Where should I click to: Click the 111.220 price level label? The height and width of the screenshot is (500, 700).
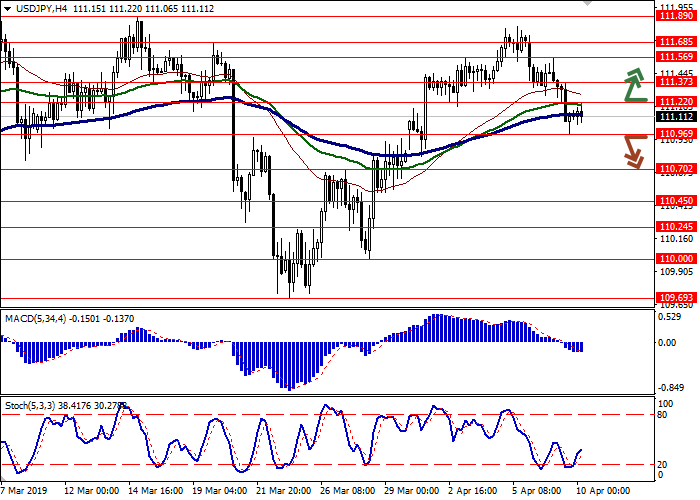675,102
